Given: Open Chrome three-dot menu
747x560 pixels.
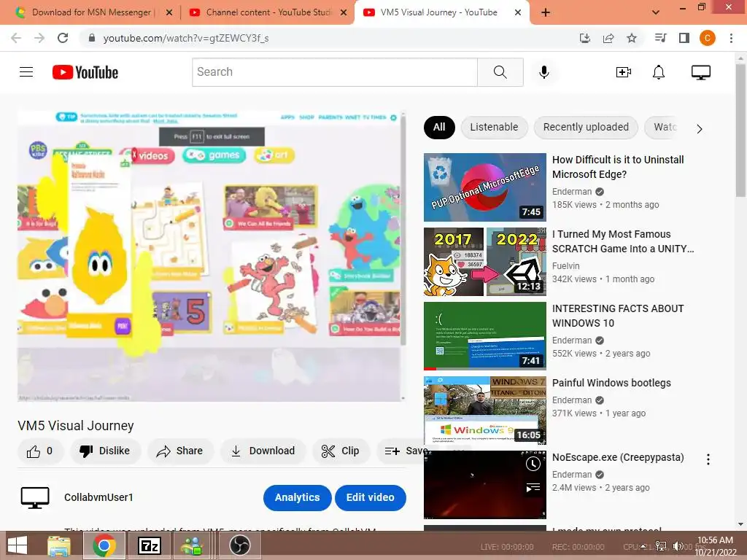Looking at the screenshot, I should [x=731, y=38].
